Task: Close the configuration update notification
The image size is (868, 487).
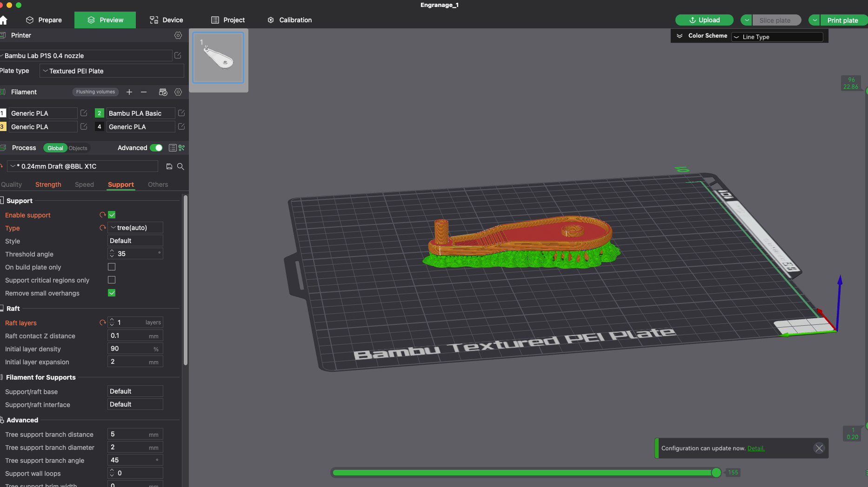Action: coord(819,448)
